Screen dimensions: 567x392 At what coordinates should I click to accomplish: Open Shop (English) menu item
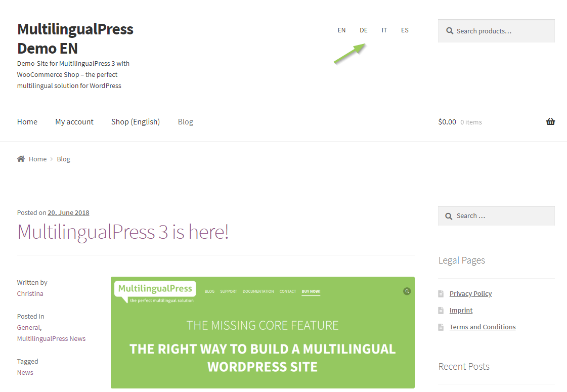coord(136,122)
